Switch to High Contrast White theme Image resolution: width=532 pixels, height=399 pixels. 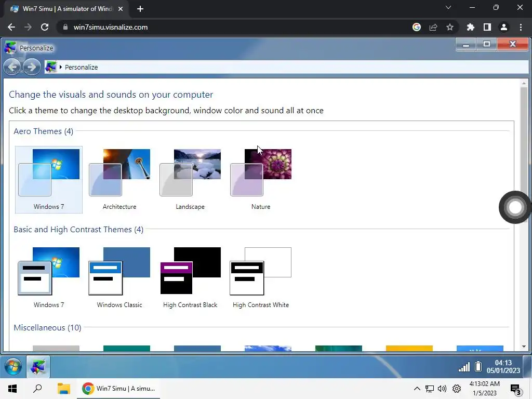pyautogui.click(x=261, y=278)
